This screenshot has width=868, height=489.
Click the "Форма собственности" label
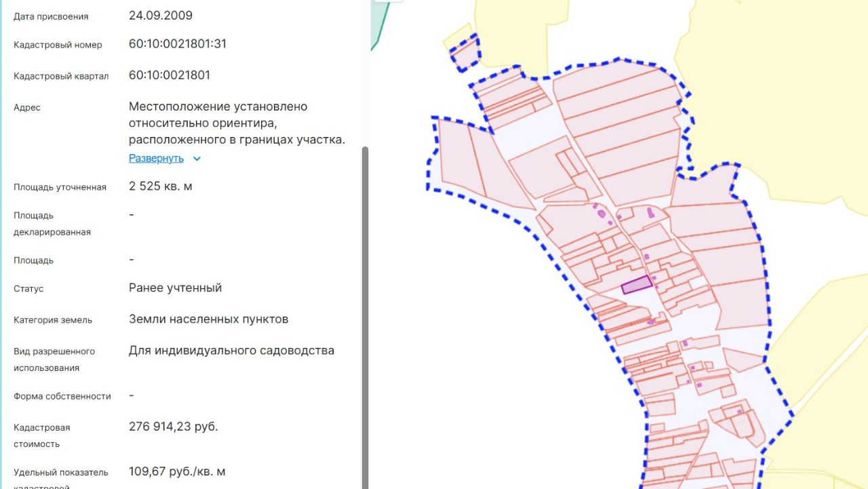(x=62, y=396)
